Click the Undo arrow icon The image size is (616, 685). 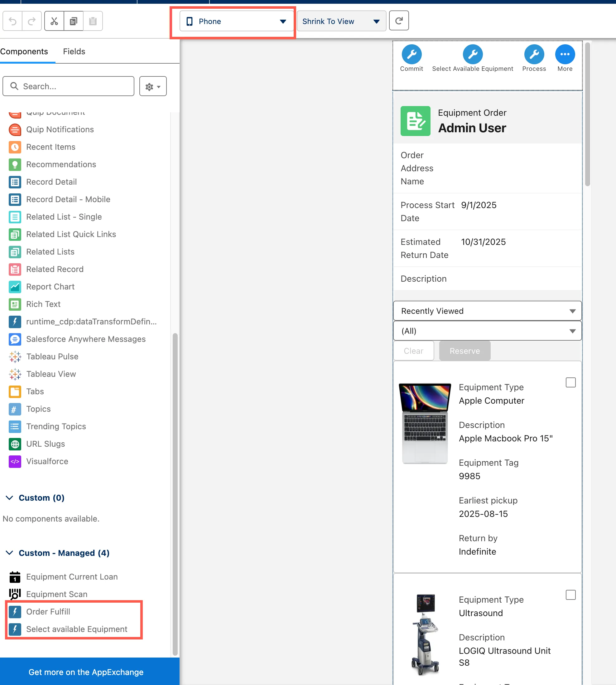12,21
